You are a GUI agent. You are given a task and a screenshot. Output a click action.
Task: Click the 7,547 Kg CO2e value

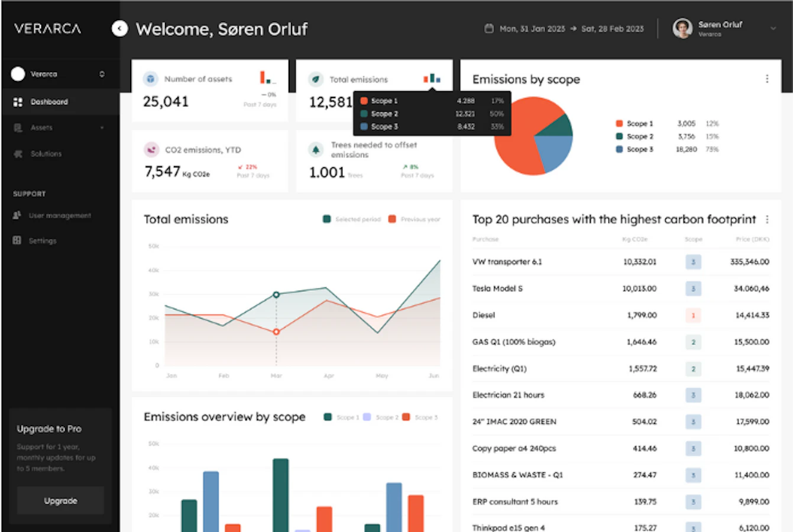[177, 172]
